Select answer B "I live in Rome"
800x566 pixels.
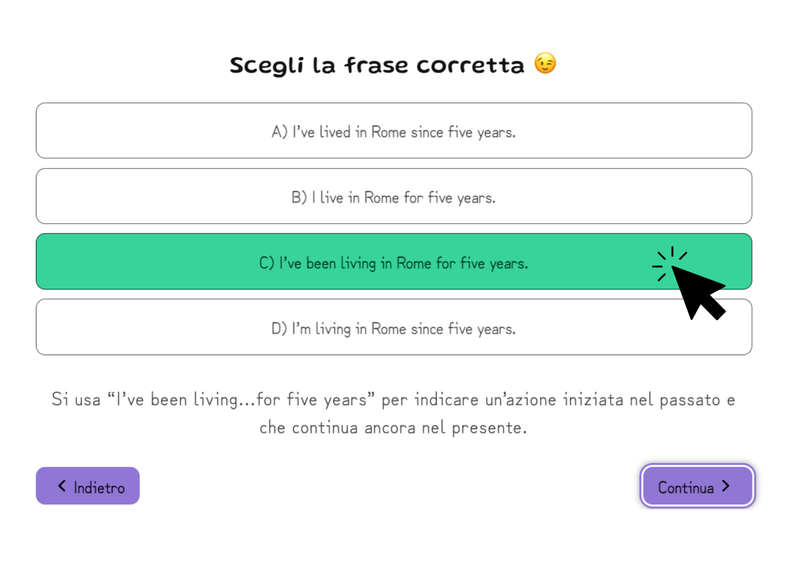(x=394, y=197)
